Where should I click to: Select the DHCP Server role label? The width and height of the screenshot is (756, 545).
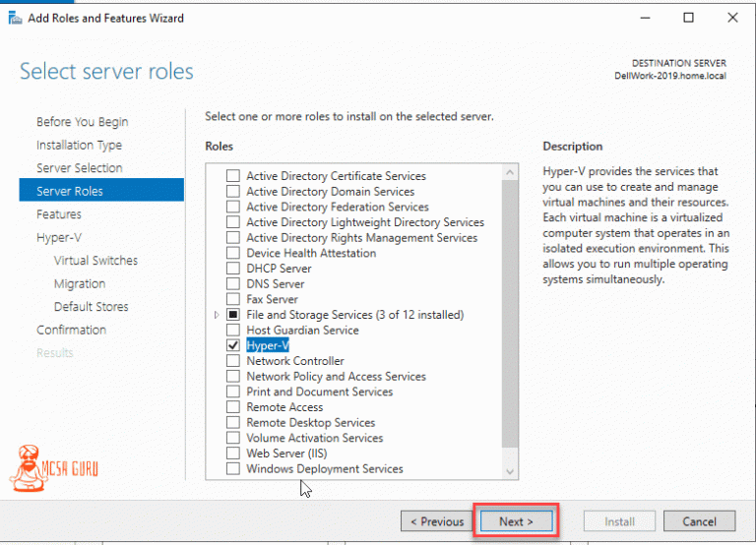279,269
